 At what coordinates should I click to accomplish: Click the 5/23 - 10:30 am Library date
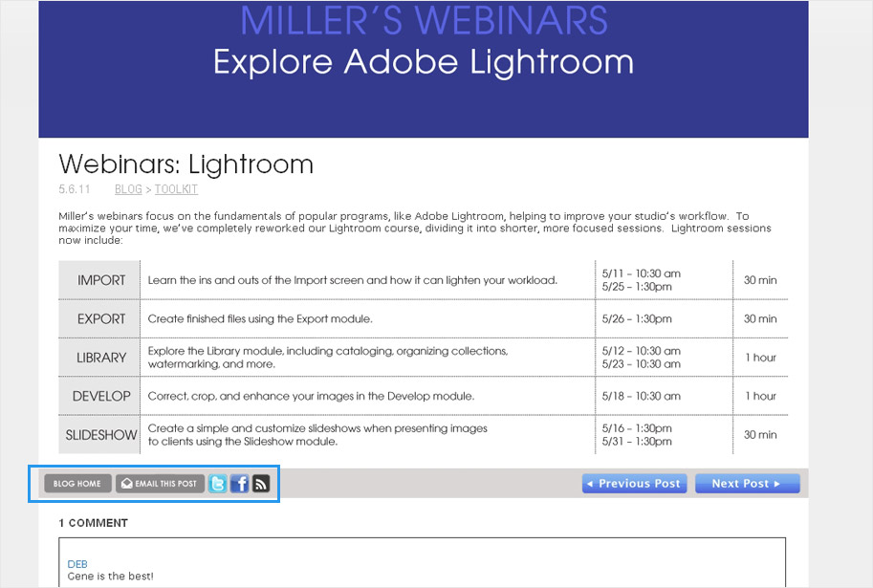(x=642, y=364)
